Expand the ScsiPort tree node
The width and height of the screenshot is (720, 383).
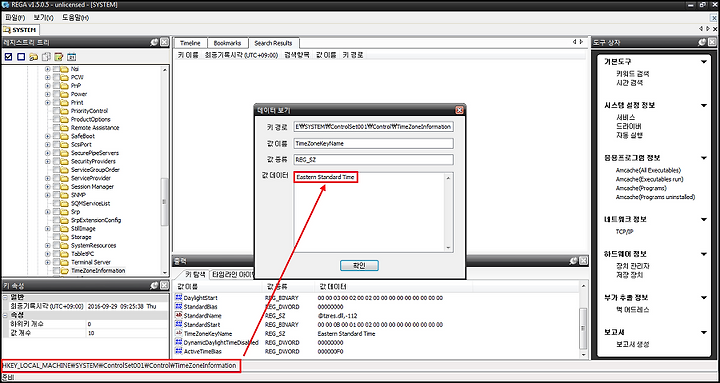48,144
